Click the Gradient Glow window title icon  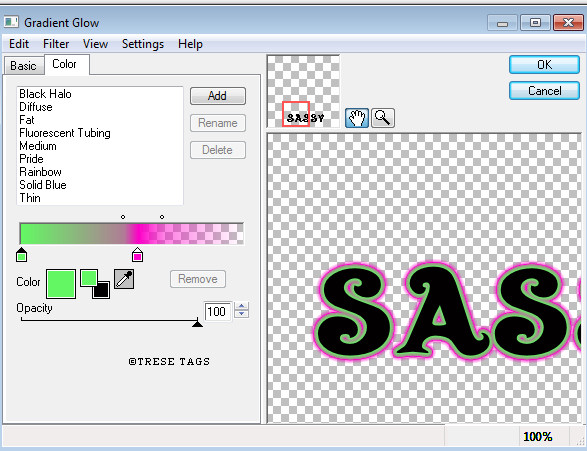[x=11, y=22]
